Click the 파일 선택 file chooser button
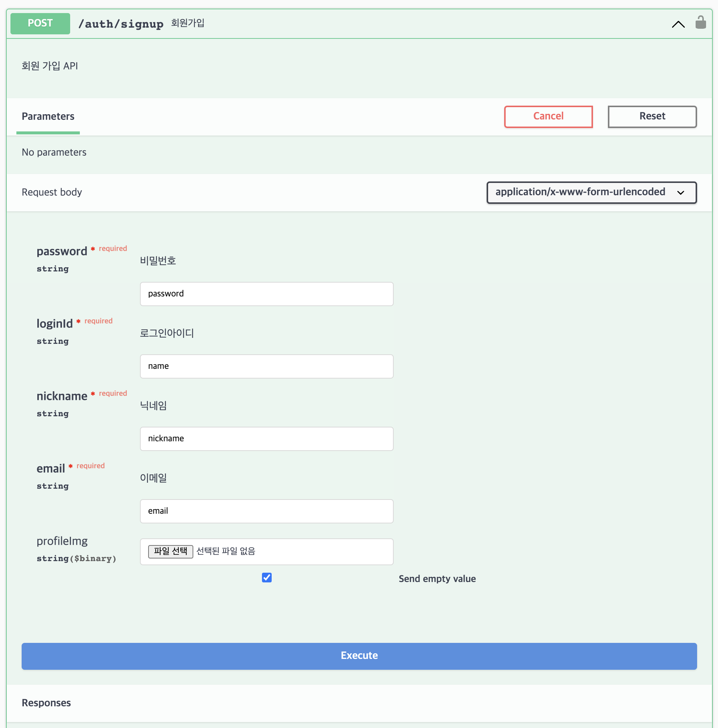Screen dimensions: 718x728 coord(170,551)
